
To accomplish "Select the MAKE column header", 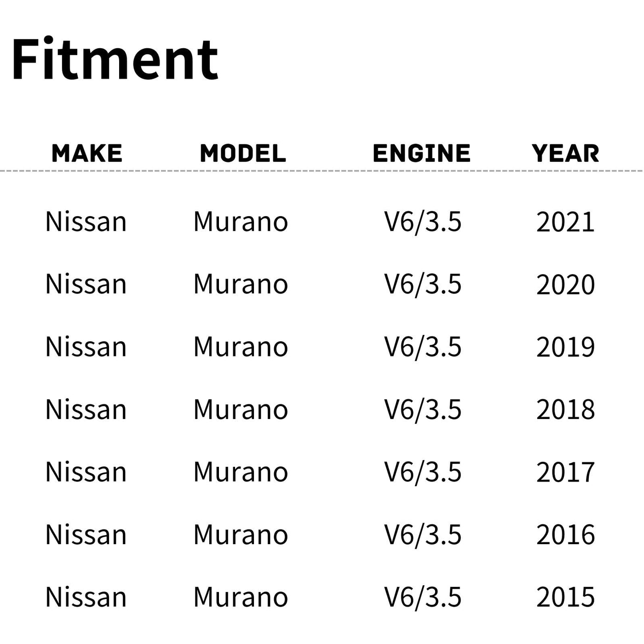I will pyautogui.click(x=87, y=153).
